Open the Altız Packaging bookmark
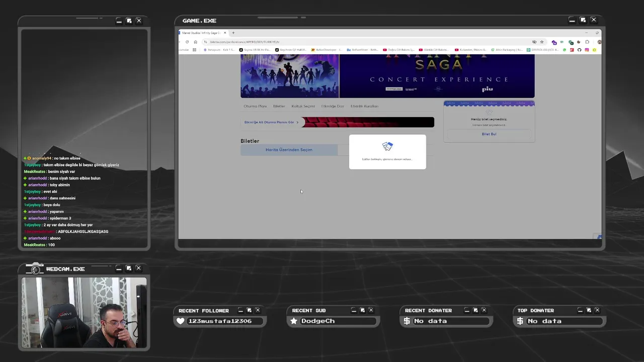The width and height of the screenshot is (644, 362). tap(506, 50)
